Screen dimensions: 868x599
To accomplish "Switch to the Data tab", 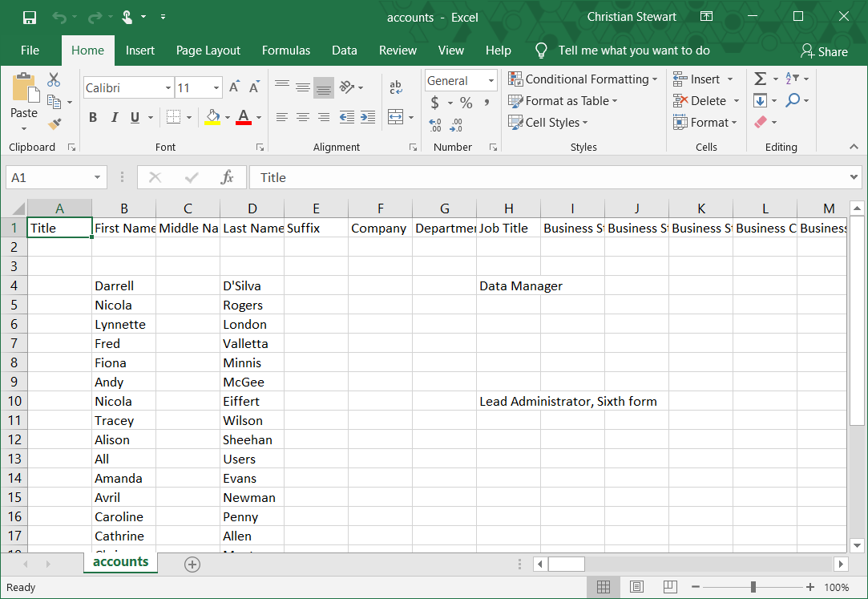I will [345, 51].
